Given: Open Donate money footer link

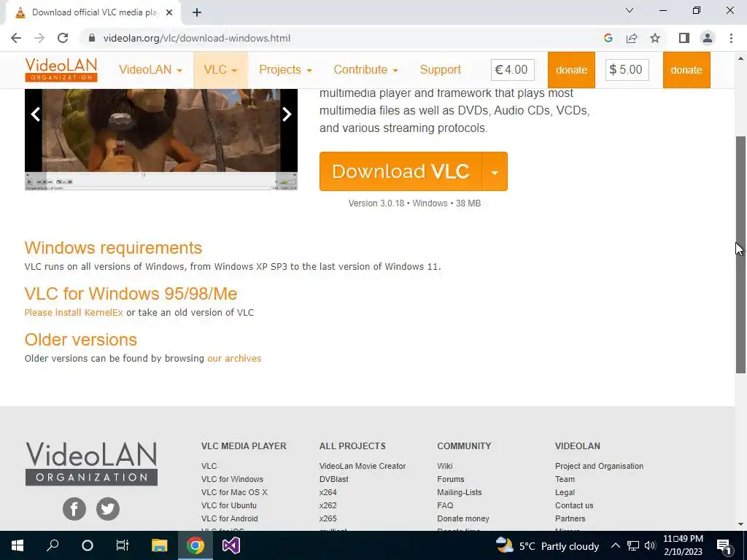Looking at the screenshot, I should [463, 518].
